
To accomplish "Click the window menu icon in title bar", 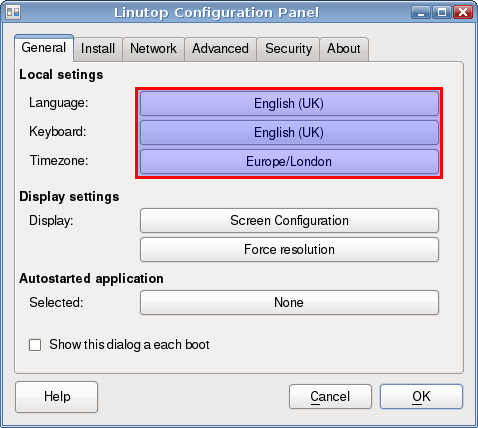I will coord(13,12).
